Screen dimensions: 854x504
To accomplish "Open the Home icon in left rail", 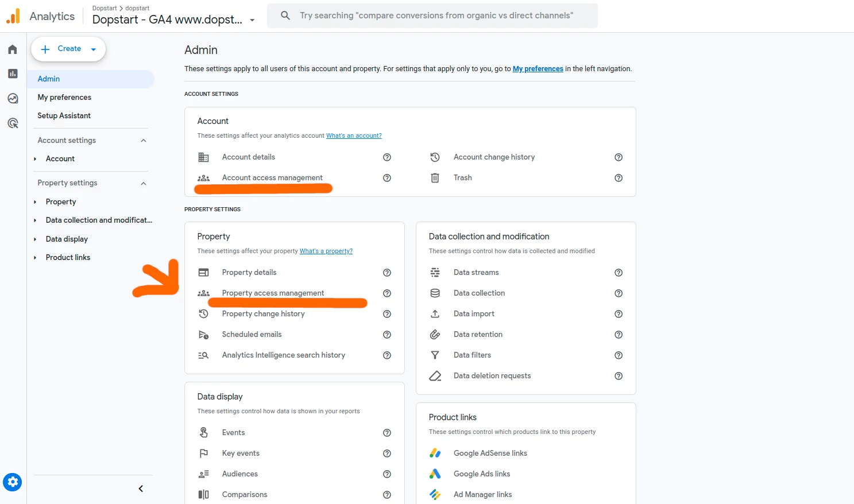I will 13,49.
